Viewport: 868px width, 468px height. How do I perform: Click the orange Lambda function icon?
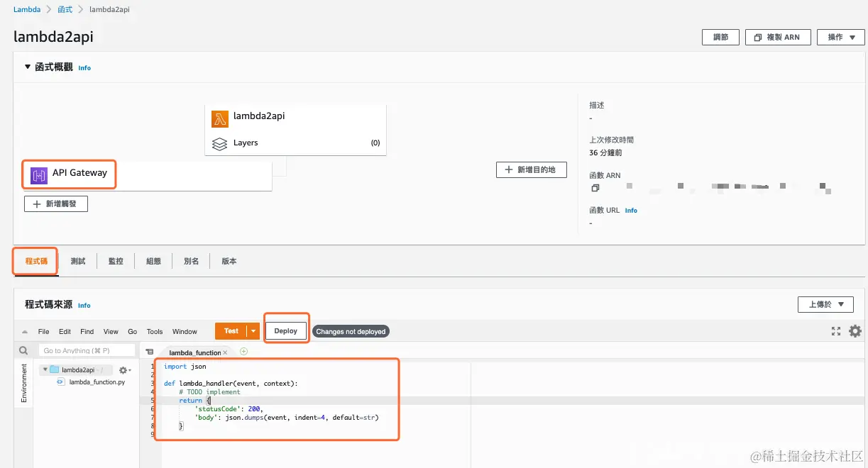tap(220, 118)
